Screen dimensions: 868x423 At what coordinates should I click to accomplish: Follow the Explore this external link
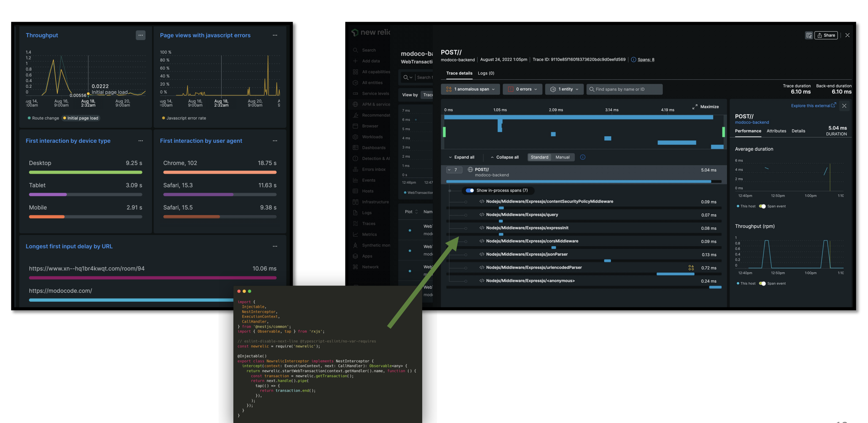click(813, 106)
